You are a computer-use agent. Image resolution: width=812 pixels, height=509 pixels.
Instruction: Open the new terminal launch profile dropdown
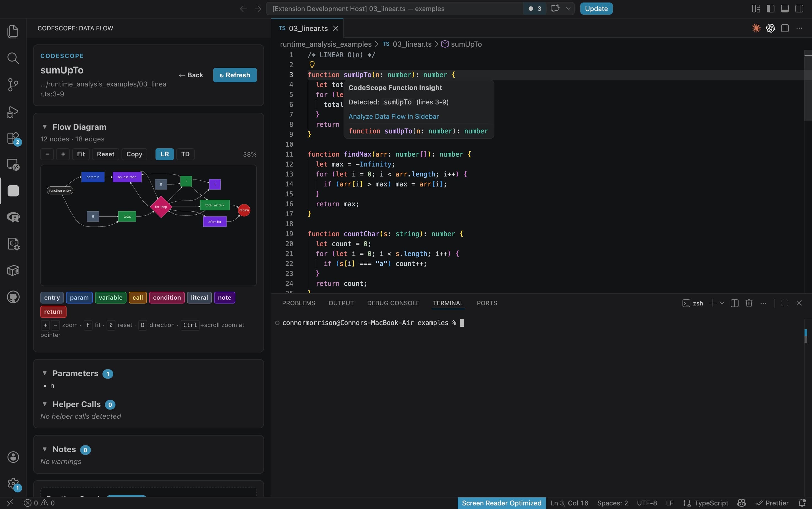(x=722, y=303)
